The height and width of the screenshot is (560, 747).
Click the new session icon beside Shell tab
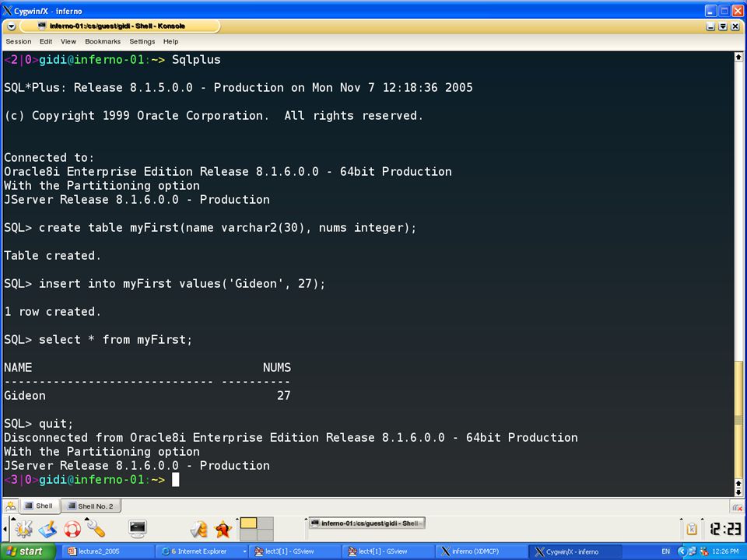coord(10,506)
